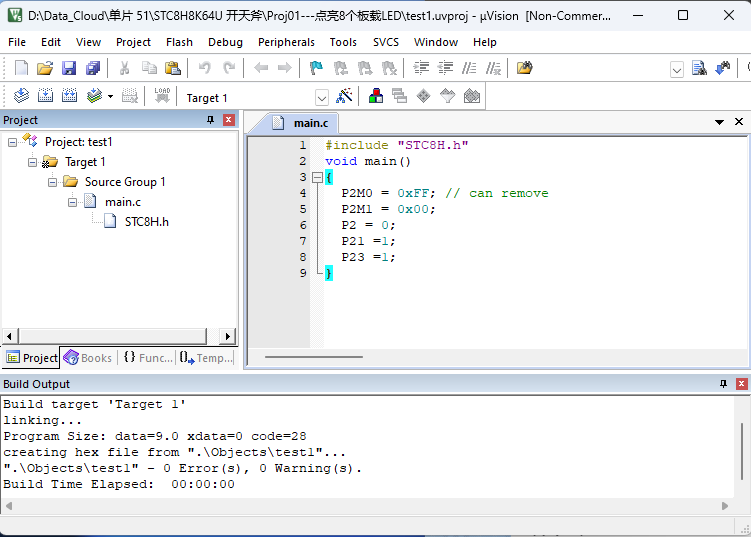Close the Project panel
The height and width of the screenshot is (537, 751).
229,120
